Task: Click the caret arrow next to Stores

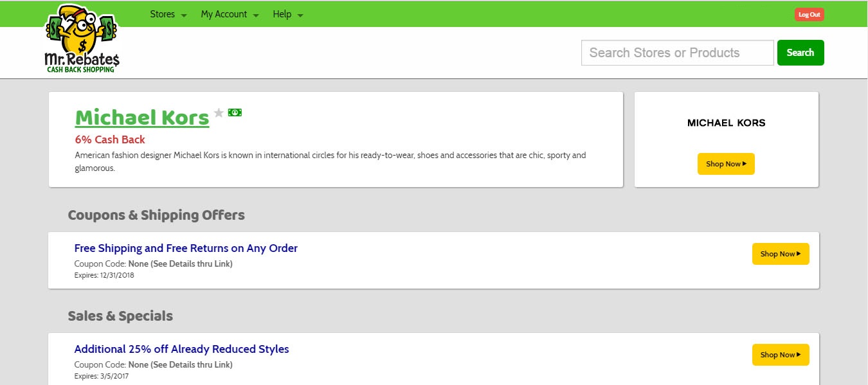Action: tap(184, 15)
